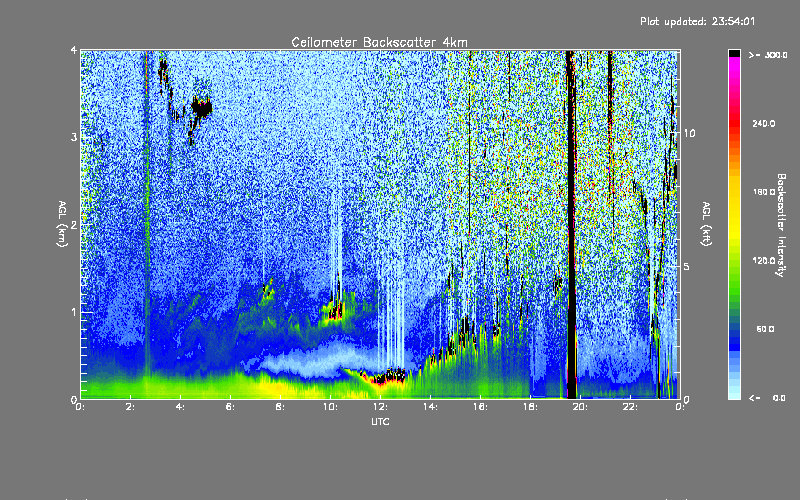Click the "14:" UTC tick label
The image size is (800, 500).
click(x=430, y=407)
